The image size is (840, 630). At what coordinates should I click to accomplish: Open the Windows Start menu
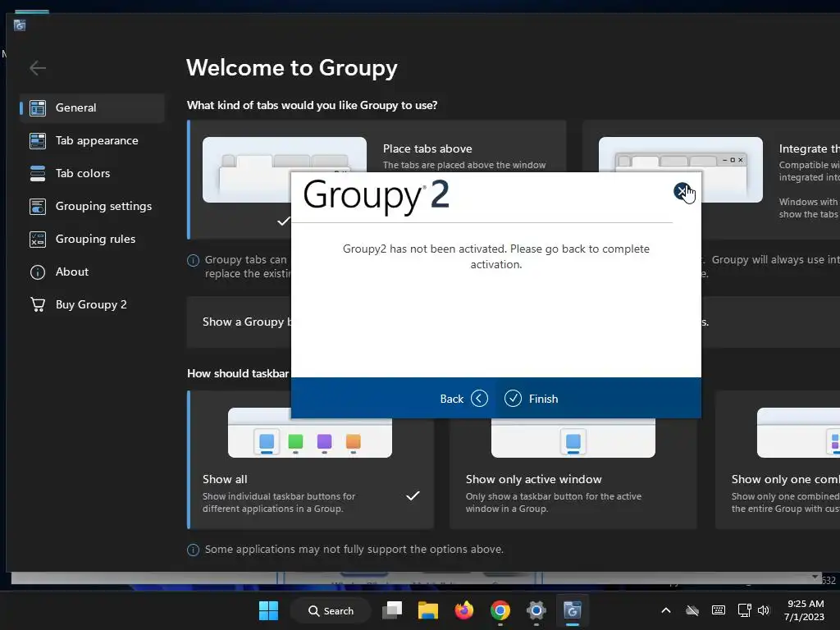point(268,610)
